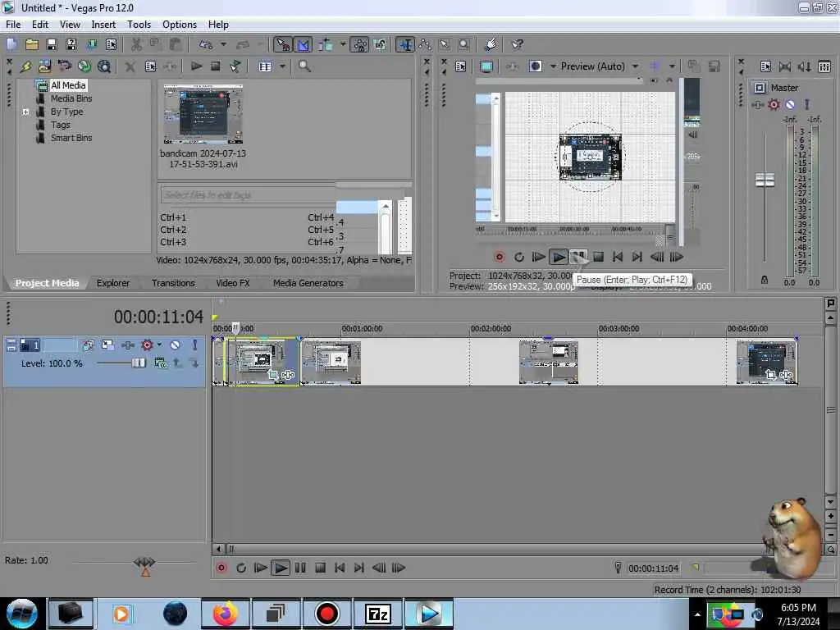Open Auto Ripple mode dropdown arrow
The width and height of the screenshot is (840, 630).
point(343,44)
